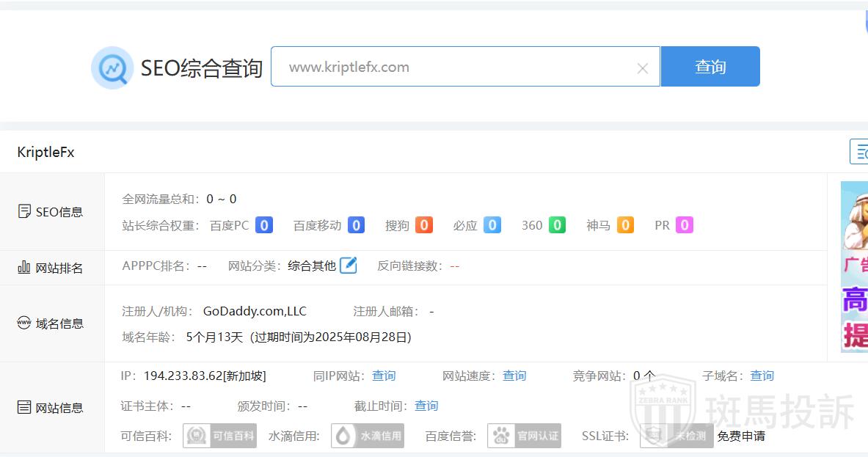Viewport: 868px width, 457px height.
Task: Click the blue 查询 search button
Action: pyautogui.click(x=710, y=67)
